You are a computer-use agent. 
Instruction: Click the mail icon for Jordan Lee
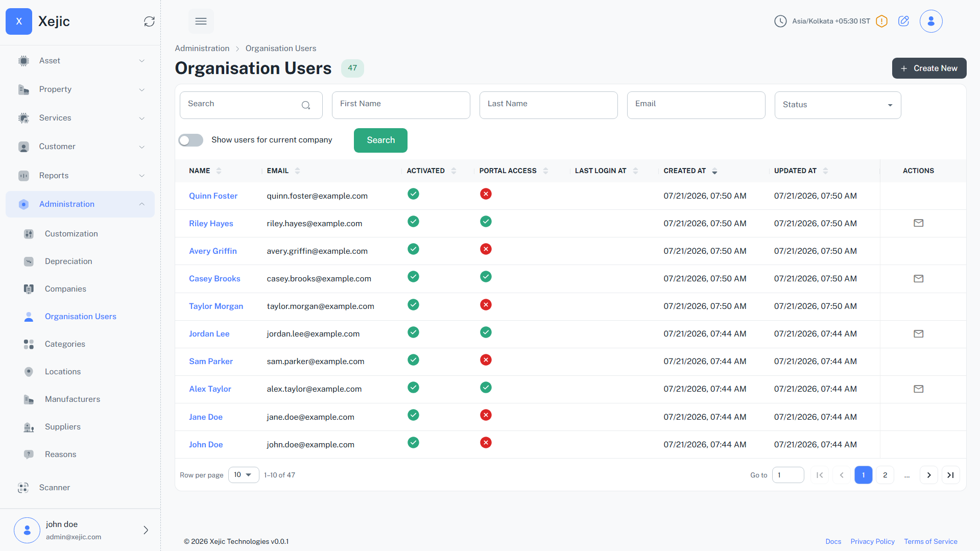point(918,334)
